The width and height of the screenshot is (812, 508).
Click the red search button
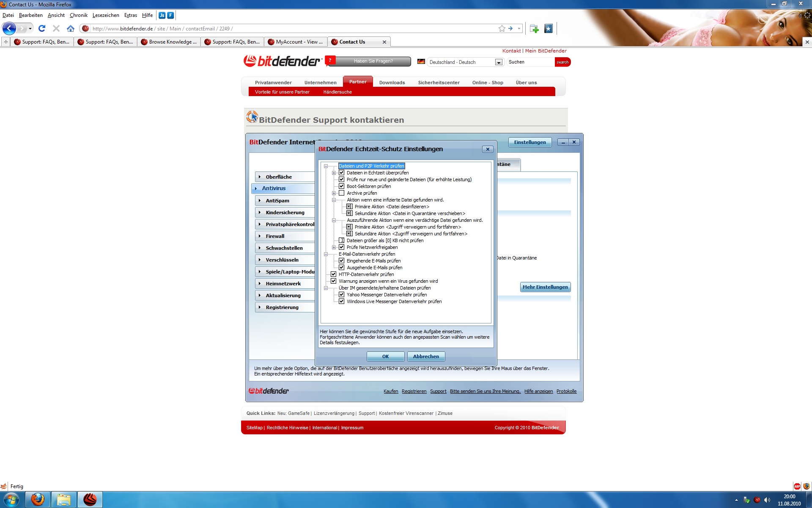(562, 62)
